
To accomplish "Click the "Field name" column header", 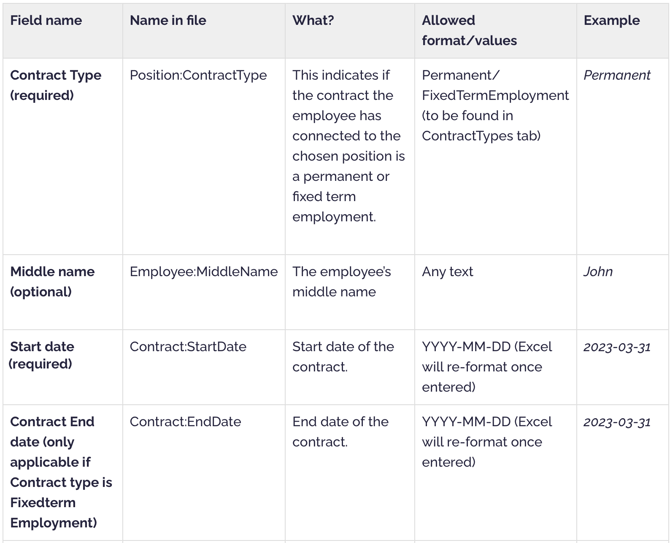I will point(46,20).
